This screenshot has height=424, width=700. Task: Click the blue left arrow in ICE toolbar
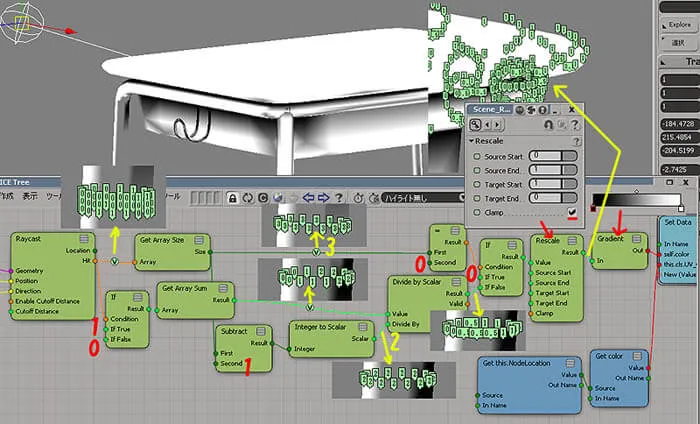pyautogui.click(x=308, y=197)
